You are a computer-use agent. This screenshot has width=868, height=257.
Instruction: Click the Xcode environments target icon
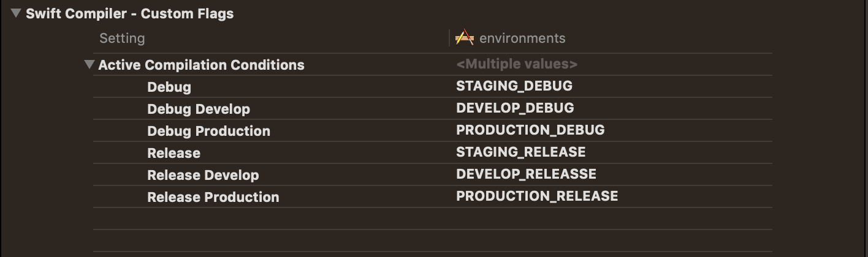pyautogui.click(x=465, y=38)
